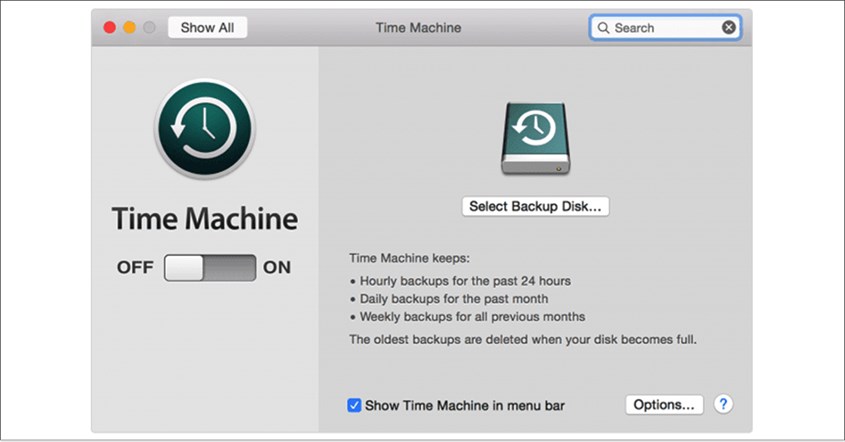Click into the Search input field

click(665, 27)
